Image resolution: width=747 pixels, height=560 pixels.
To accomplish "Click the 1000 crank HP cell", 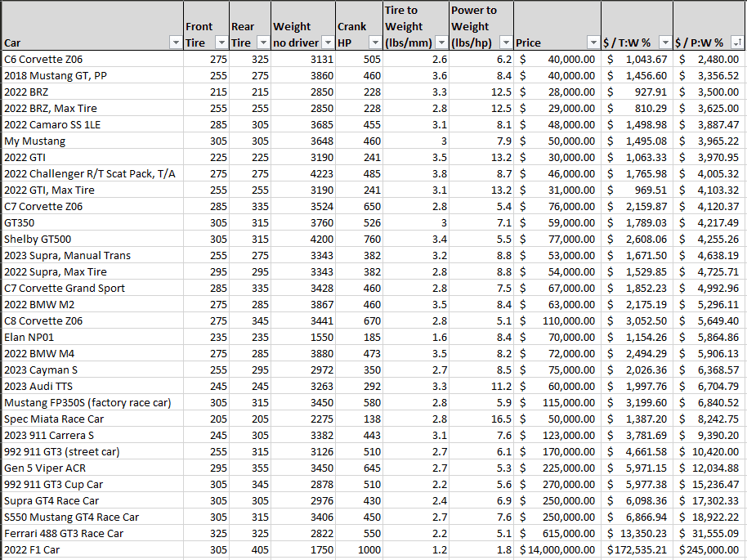I will click(x=360, y=550).
